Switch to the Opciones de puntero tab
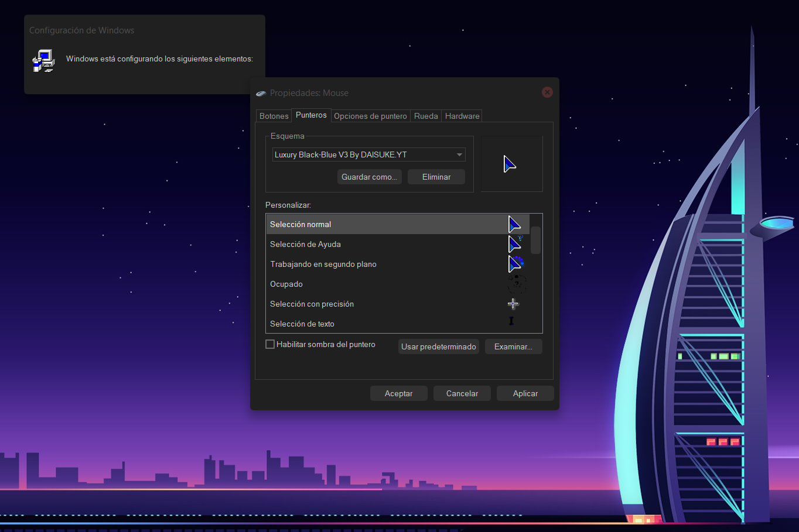The width and height of the screenshot is (799, 532). [370, 116]
